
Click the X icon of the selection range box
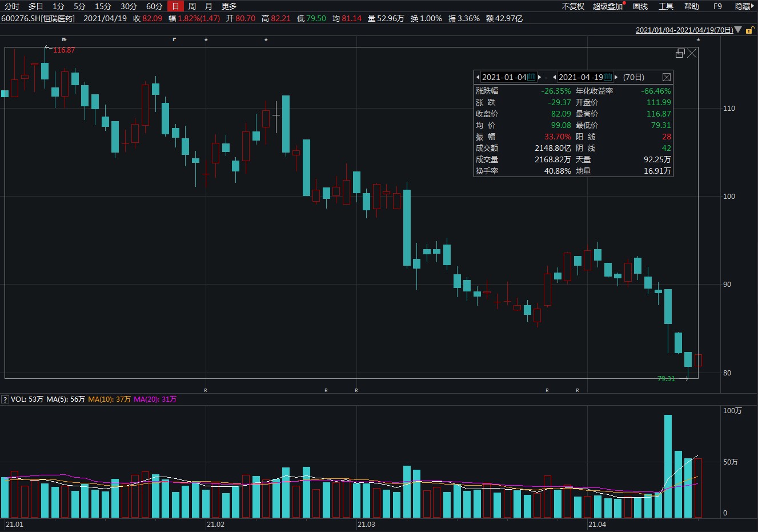coord(692,53)
